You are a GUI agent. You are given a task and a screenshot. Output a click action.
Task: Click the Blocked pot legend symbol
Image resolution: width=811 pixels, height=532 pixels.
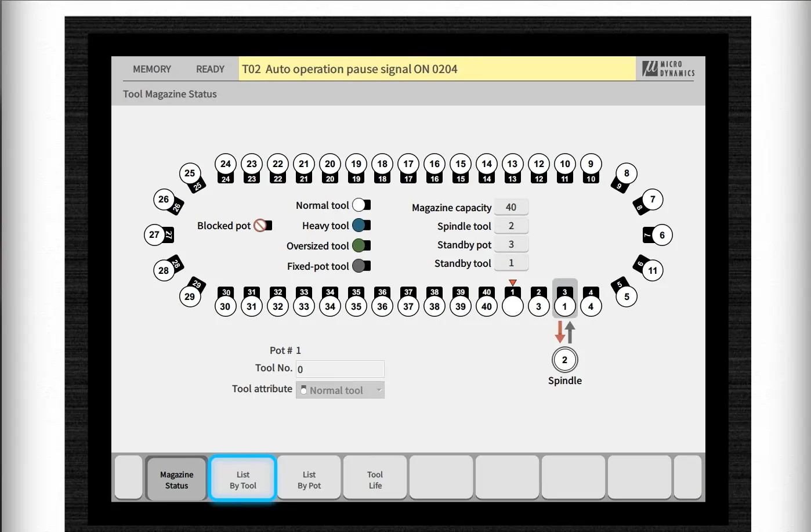point(263,225)
